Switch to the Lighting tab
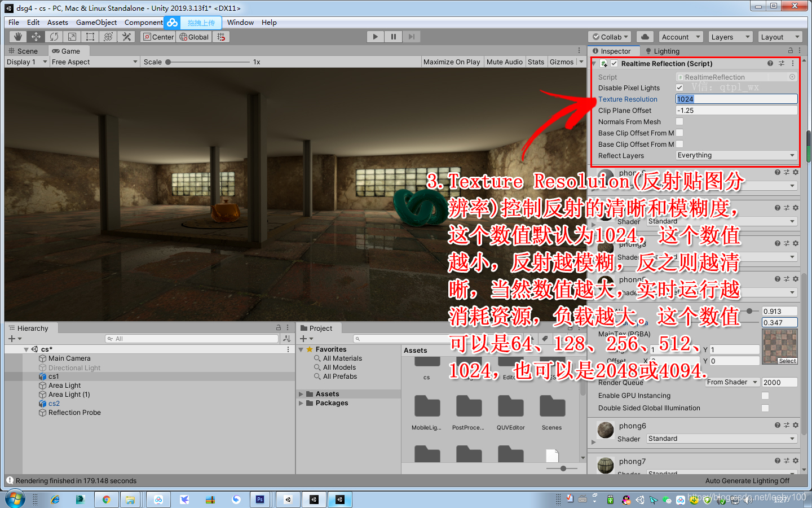 click(663, 51)
